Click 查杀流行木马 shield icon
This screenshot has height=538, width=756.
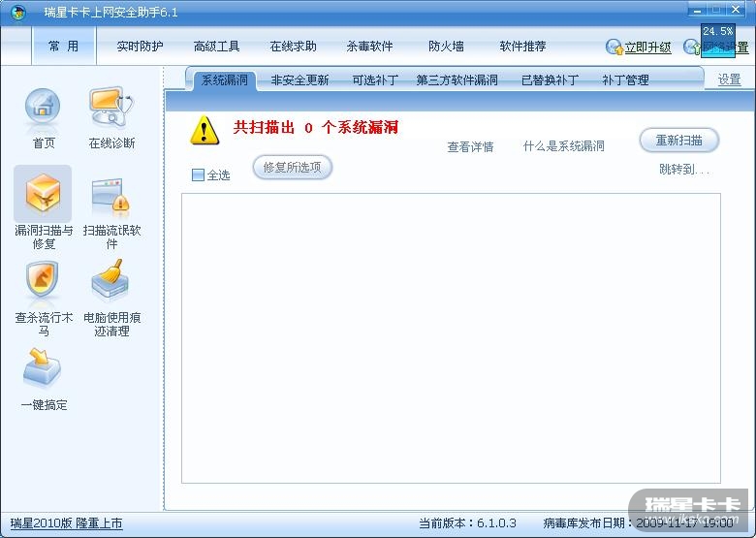click(x=43, y=279)
